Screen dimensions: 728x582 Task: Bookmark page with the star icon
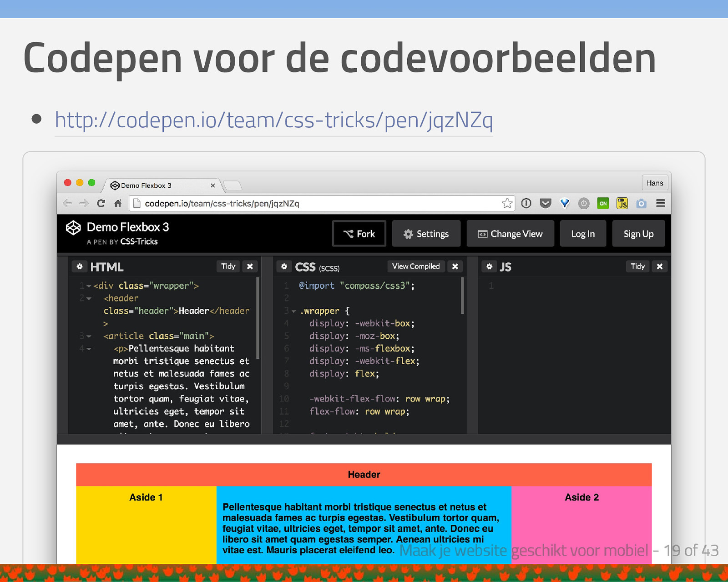coord(507,203)
